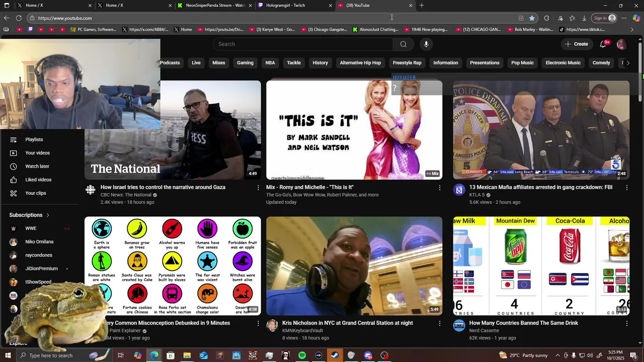
Task: Go back with browser back arrow
Action: click(6, 18)
